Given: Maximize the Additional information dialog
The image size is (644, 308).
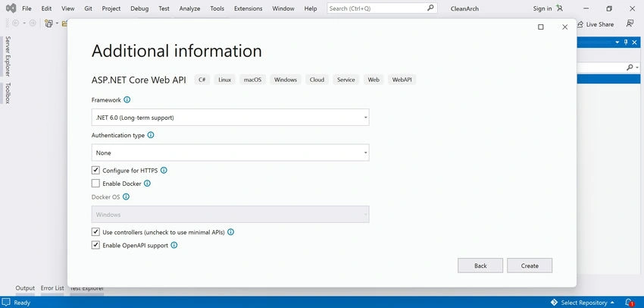Looking at the screenshot, I should [540, 27].
